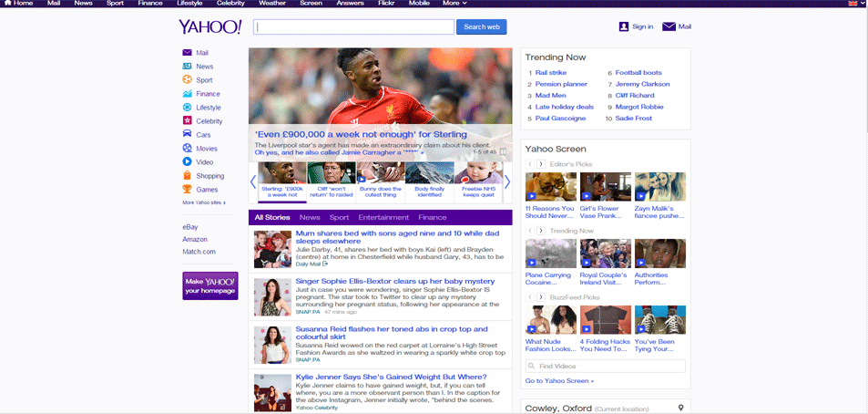Image resolution: width=868 pixels, height=414 pixels.
Task: Play the Zayn Malik's fiancee video thumbnail
Action: click(x=659, y=186)
